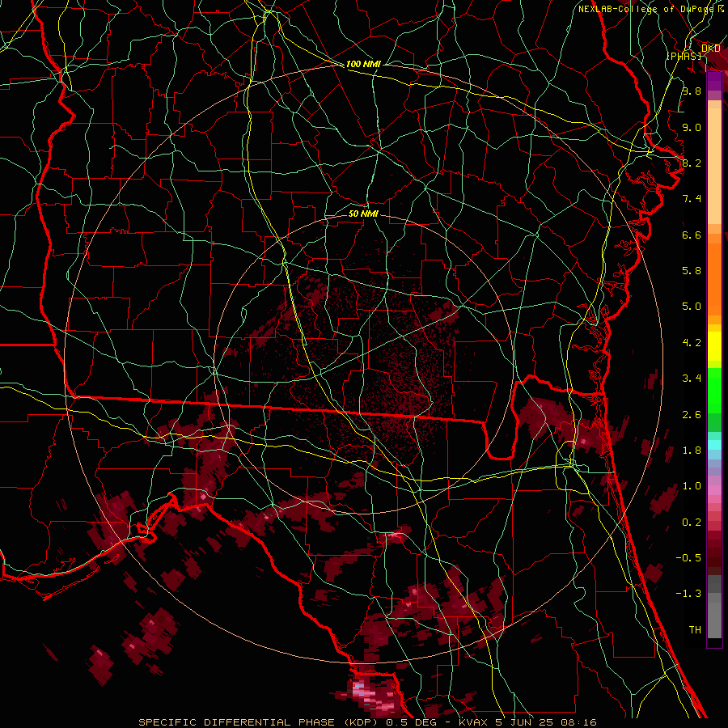Click the 7.4 value on color scale

[x=692, y=199]
